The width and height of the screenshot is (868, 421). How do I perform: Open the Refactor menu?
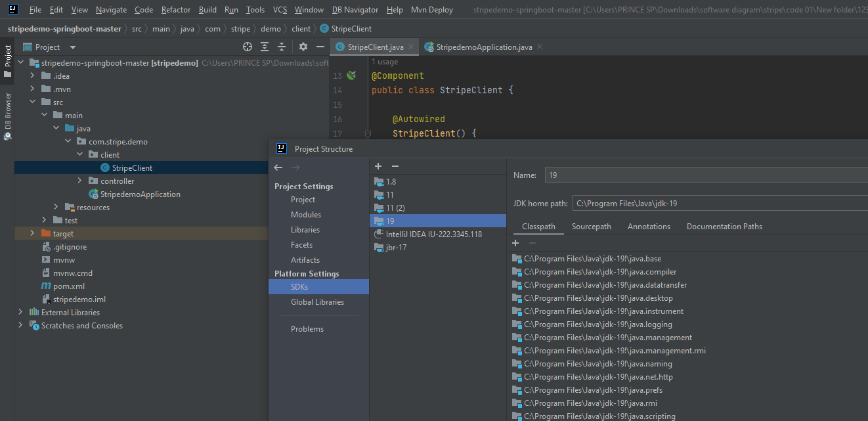point(175,10)
